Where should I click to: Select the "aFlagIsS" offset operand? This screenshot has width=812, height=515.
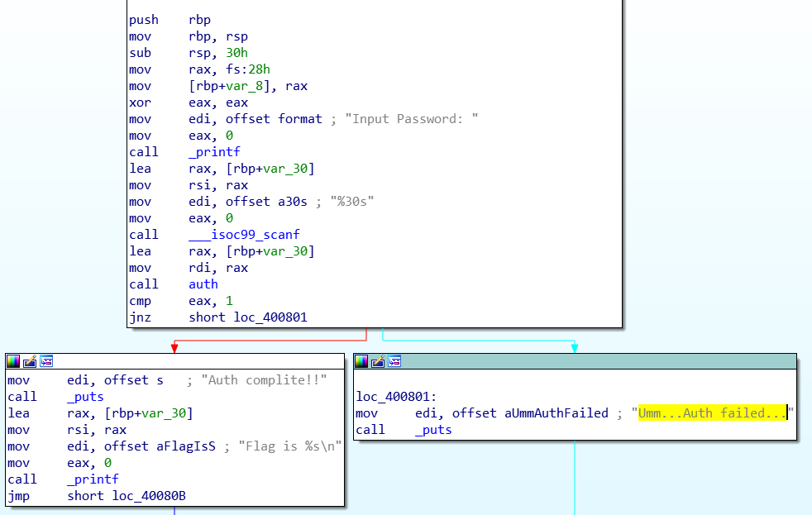(186, 446)
